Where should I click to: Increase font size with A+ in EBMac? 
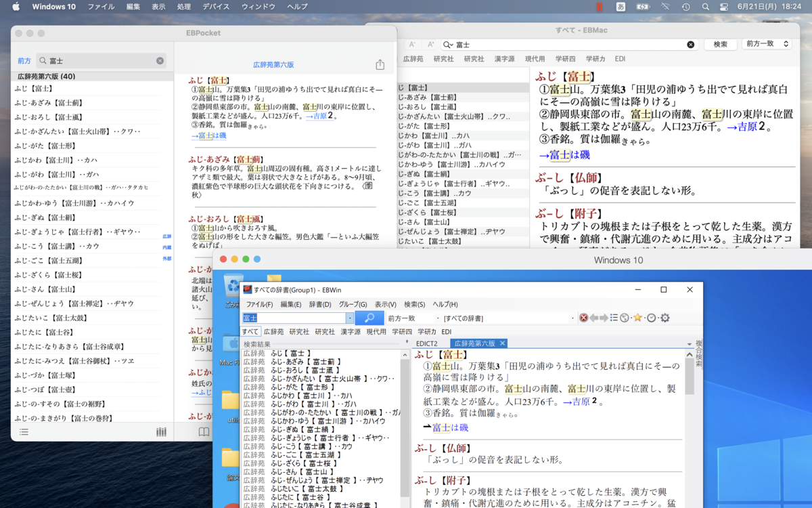pyautogui.click(x=431, y=44)
